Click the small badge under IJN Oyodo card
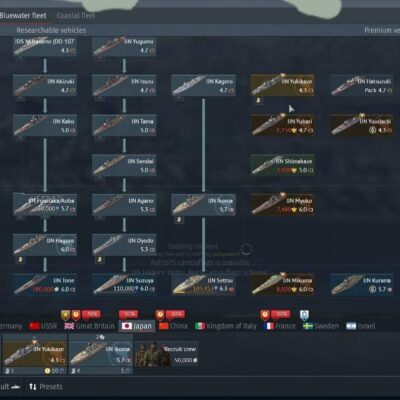The height and width of the screenshot is (400, 400). pyautogui.click(x=100, y=259)
